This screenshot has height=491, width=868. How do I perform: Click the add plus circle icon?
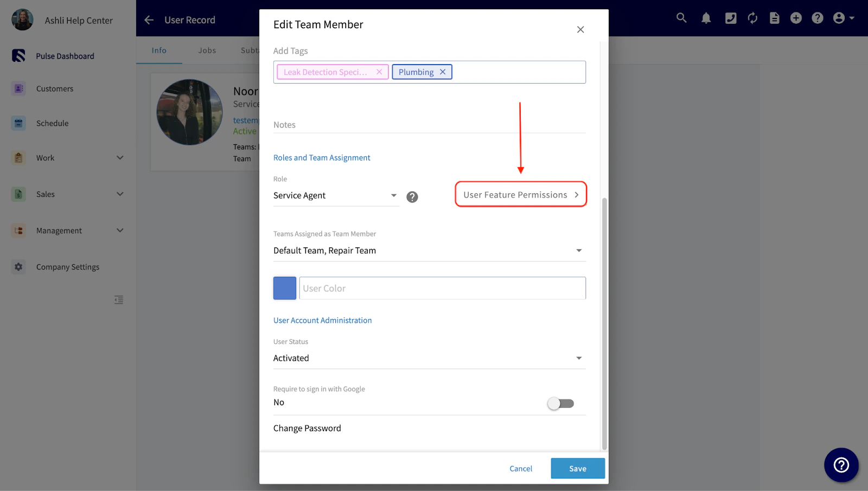click(x=796, y=18)
